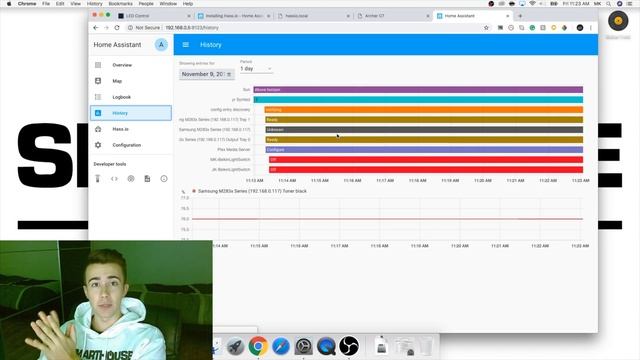Open Chrome three-dot menu
The image size is (640, 360).
point(591,28)
